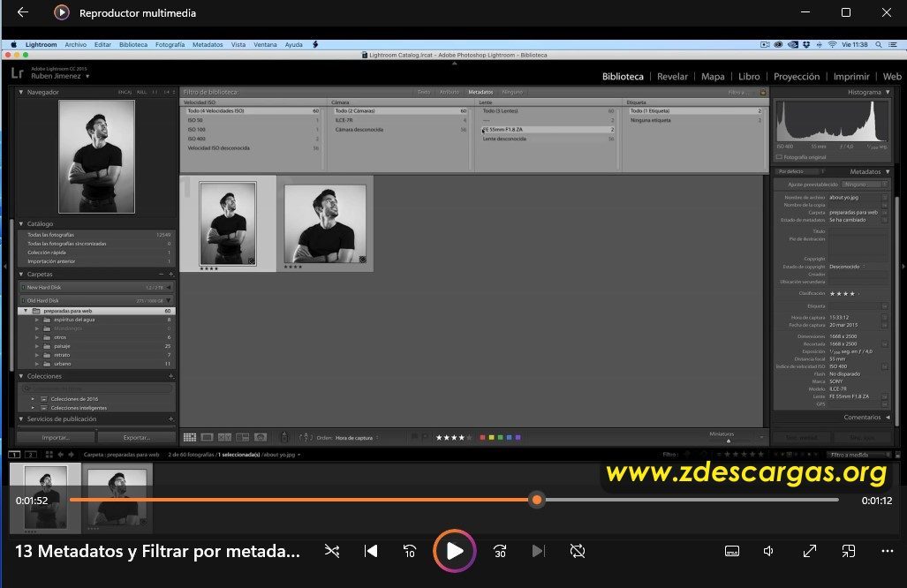
Task: Play the paused video
Action: (455, 551)
